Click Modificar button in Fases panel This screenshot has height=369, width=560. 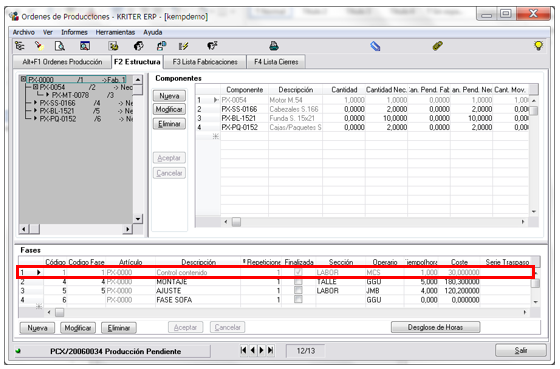[78, 328]
